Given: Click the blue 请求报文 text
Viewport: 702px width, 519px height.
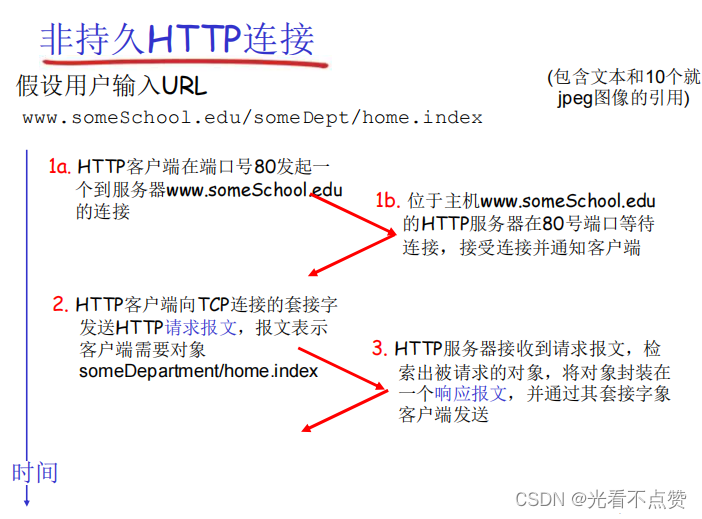Looking at the screenshot, I should tap(201, 327).
